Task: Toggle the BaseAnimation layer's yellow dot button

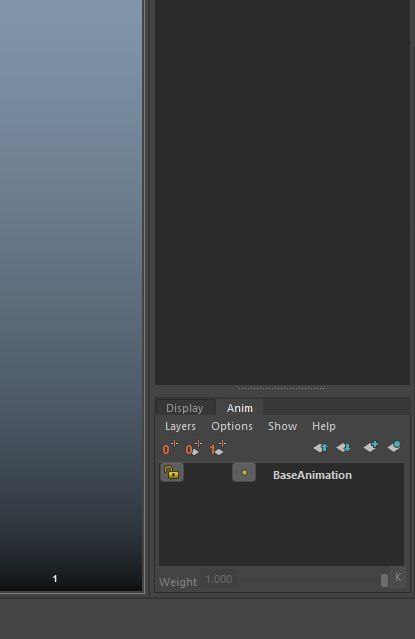Action: point(244,472)
